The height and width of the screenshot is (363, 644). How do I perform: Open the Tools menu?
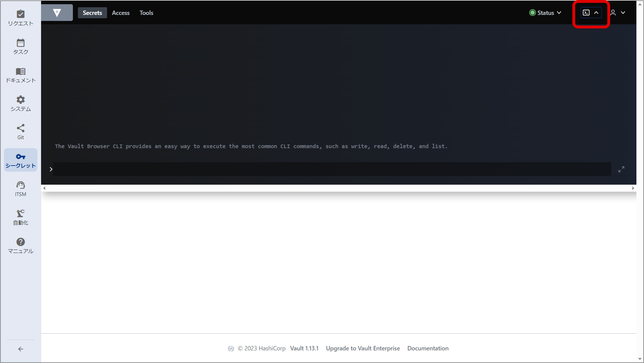coord(146,13)
